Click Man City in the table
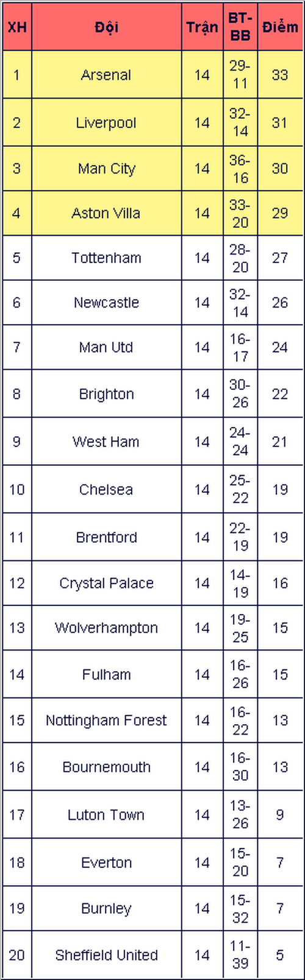 pyautogui.click(x=106, y=169)
